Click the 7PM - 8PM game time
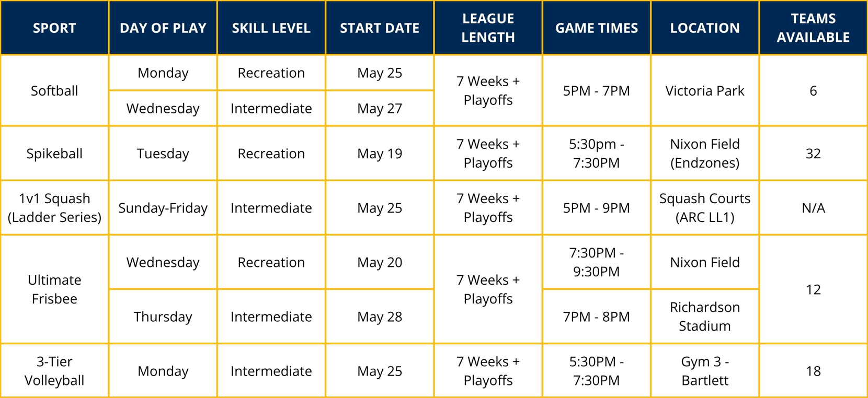868x398 pixels. click(597, 317)
